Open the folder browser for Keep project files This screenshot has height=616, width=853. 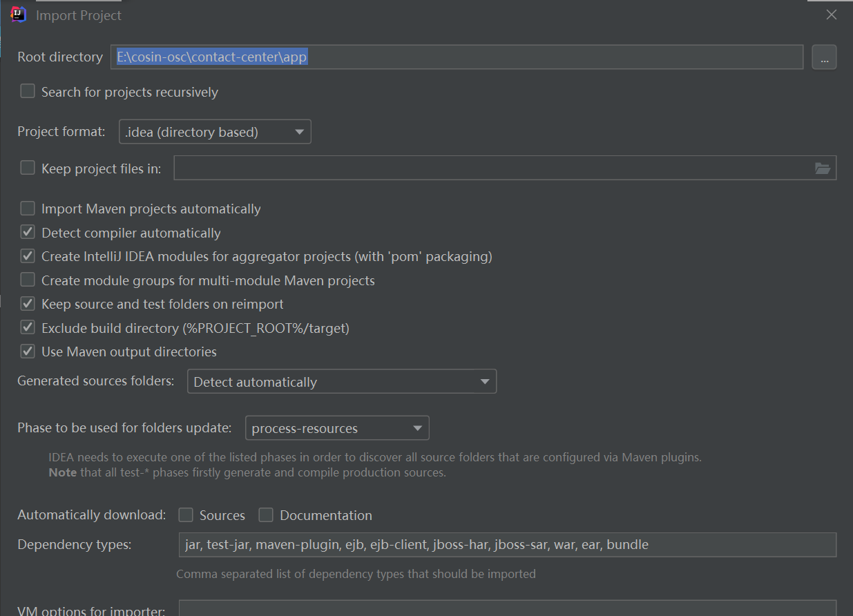(823, 168)
